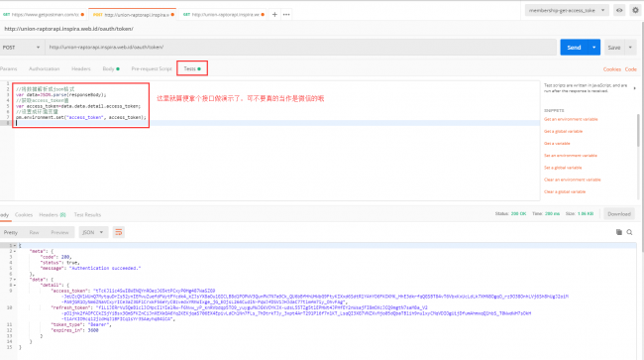The height and width of the screenshot is (360, 644).
Task: Insert 'Set an environment variable' snippet
Action: pyautogui.click(x=571, y=156)
